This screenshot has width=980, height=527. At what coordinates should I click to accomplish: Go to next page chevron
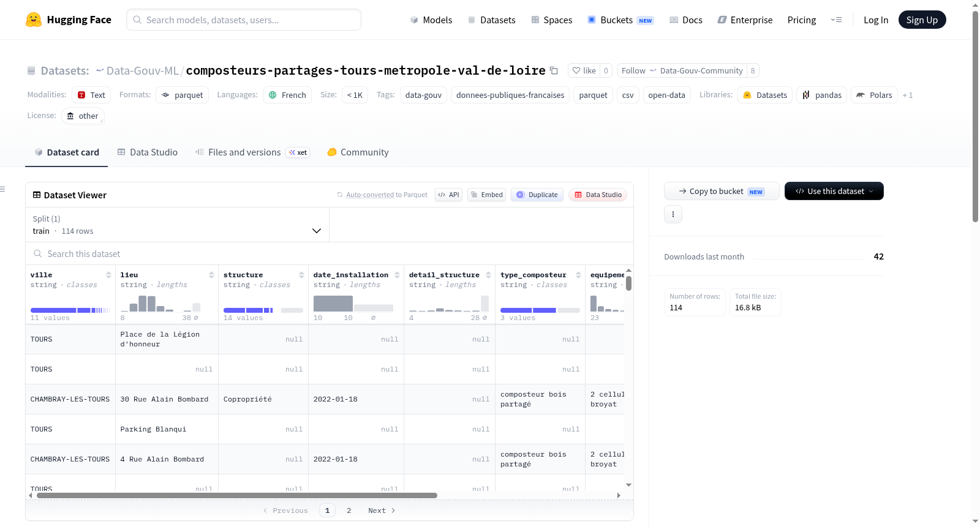click(x=393, y=510)
